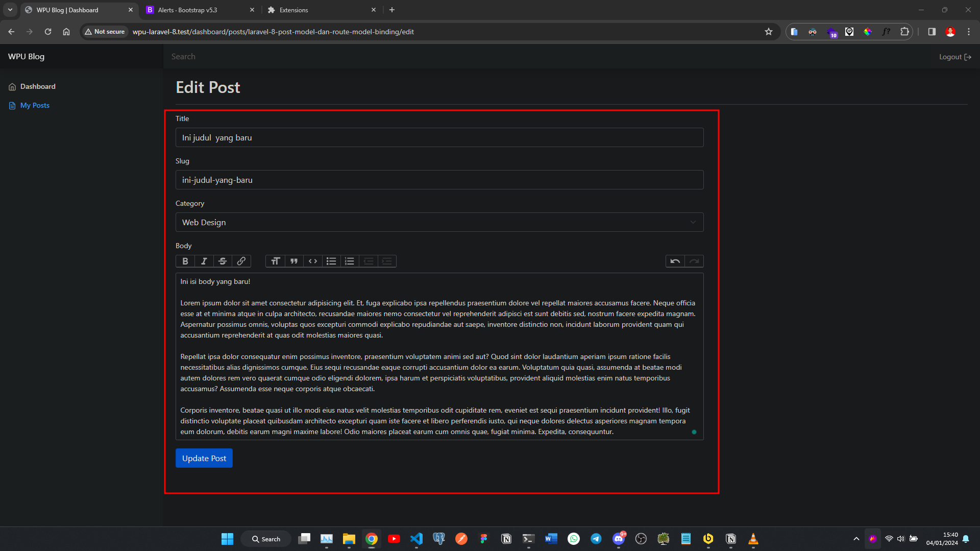
Task: Toggle bold formatting in Body editor
Action: (185, 261)
